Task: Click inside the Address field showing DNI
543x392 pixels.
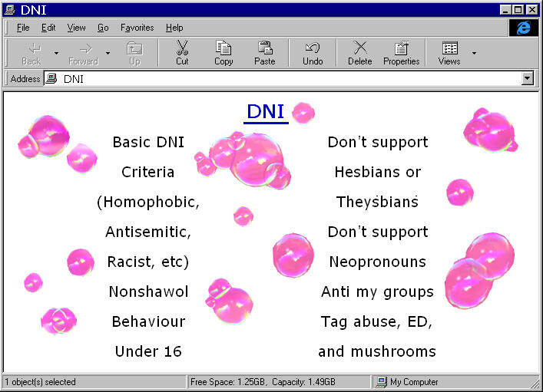Action: coord(284,79)
